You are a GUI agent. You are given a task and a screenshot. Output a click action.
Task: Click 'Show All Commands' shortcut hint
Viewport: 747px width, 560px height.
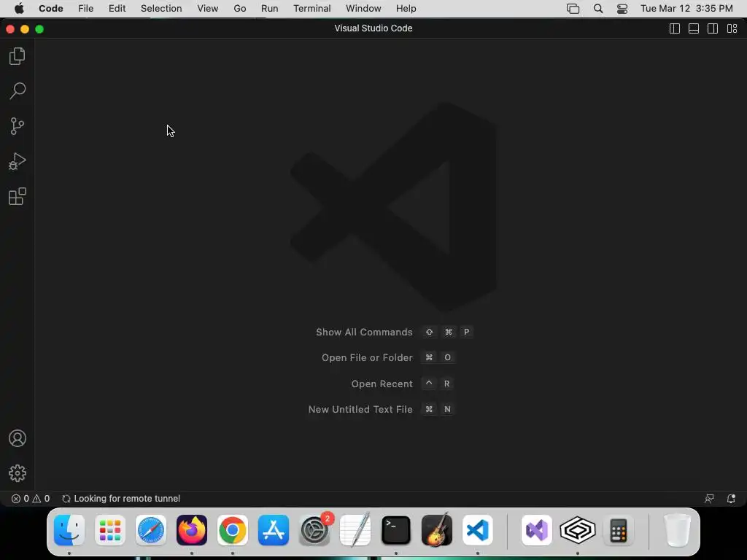394,332
